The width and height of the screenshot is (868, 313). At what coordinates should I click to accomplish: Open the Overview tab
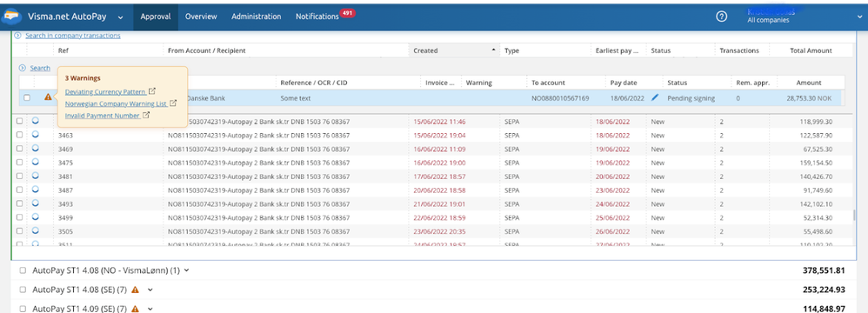coord(201,17)
